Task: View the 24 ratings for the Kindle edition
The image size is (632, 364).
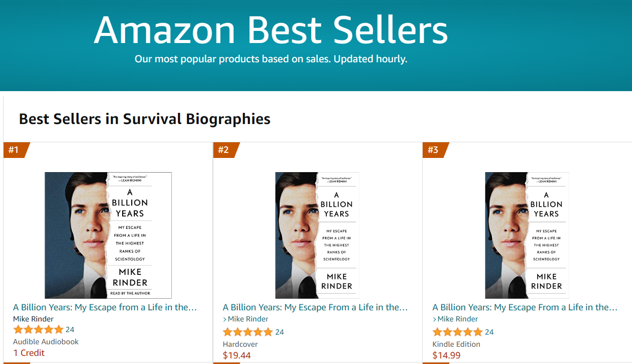Action: 489,332
